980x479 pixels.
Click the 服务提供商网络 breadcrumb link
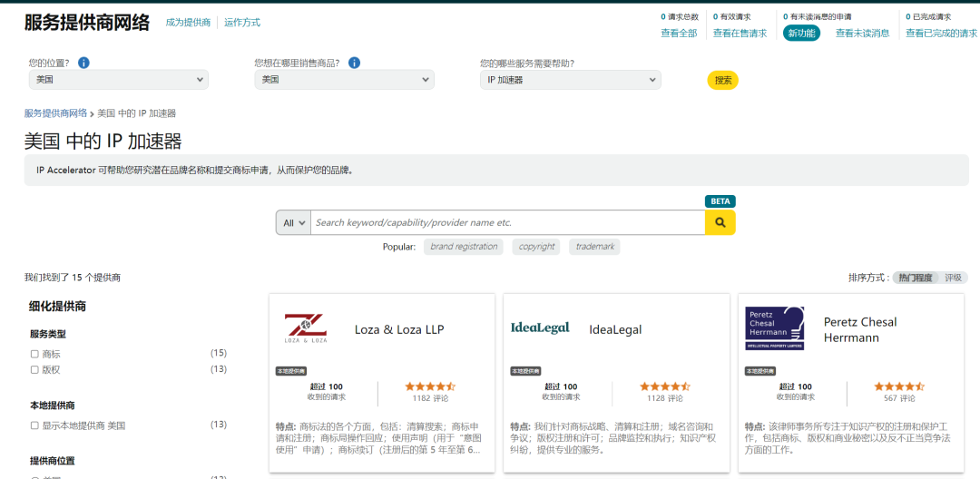coord(55,113)
